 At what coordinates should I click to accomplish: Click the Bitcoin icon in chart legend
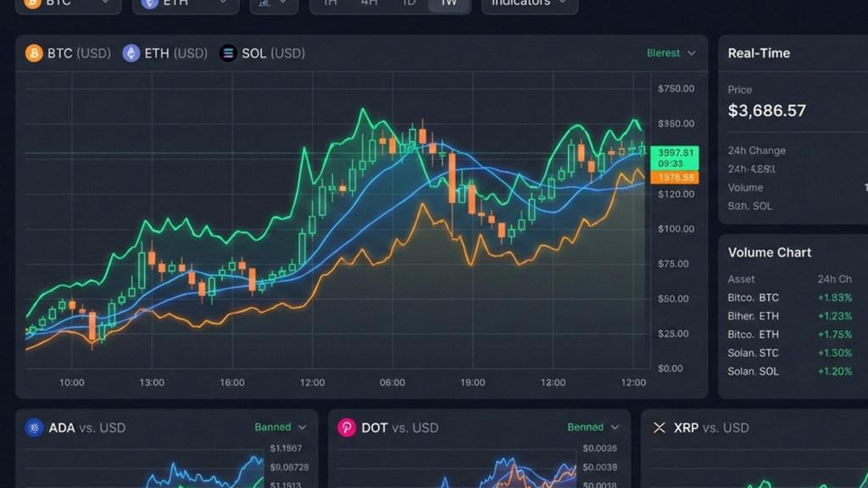[x=34, y=53]
